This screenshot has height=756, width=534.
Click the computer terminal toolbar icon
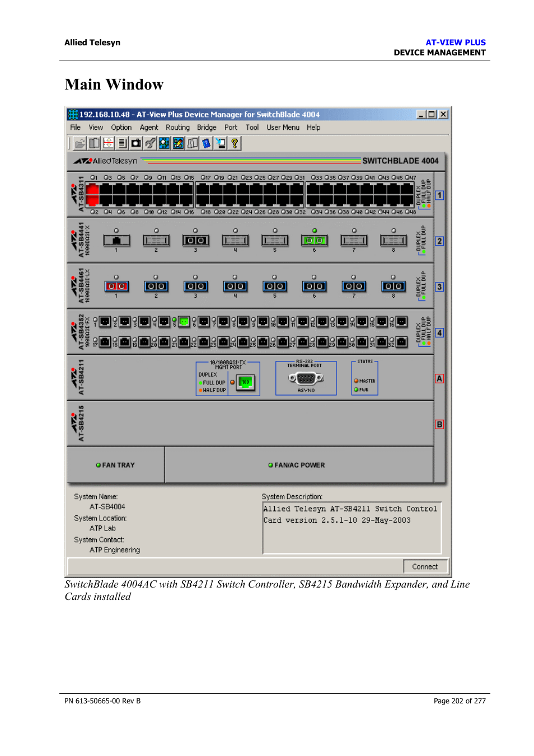(x=221, y=143)
